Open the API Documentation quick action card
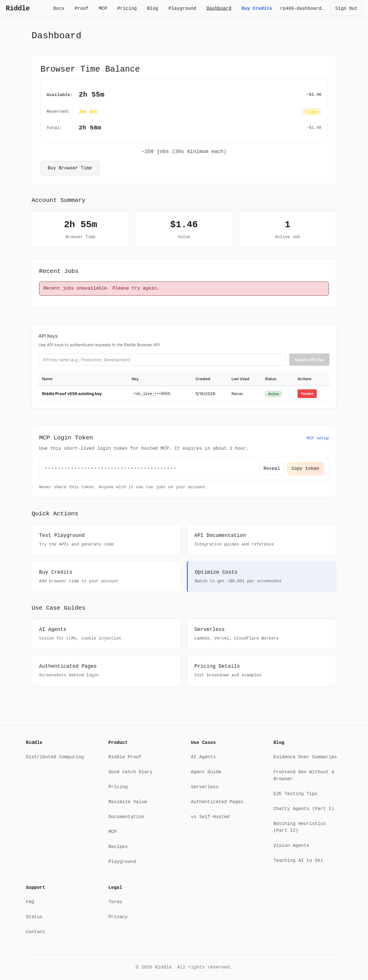 click(x=262, y=540)
